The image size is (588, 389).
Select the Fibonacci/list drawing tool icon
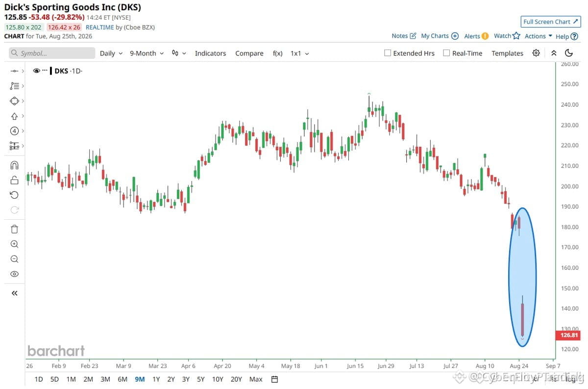(x=14, y=86)
